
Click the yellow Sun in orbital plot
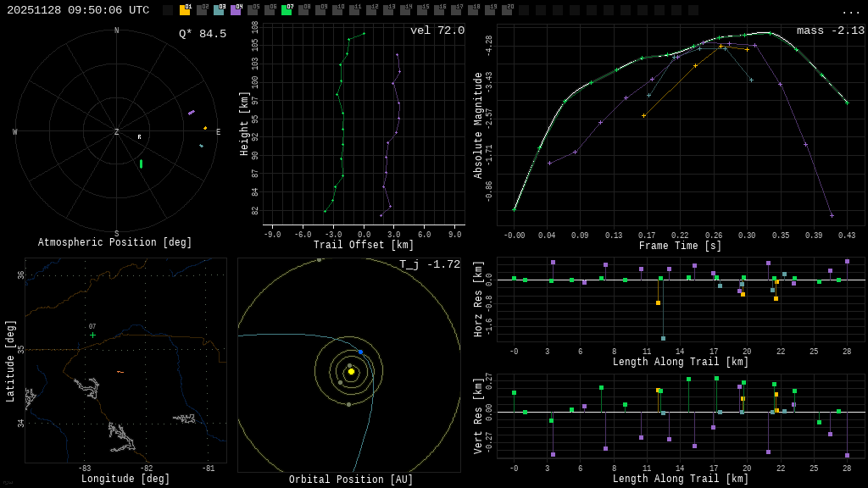[351, 371]
